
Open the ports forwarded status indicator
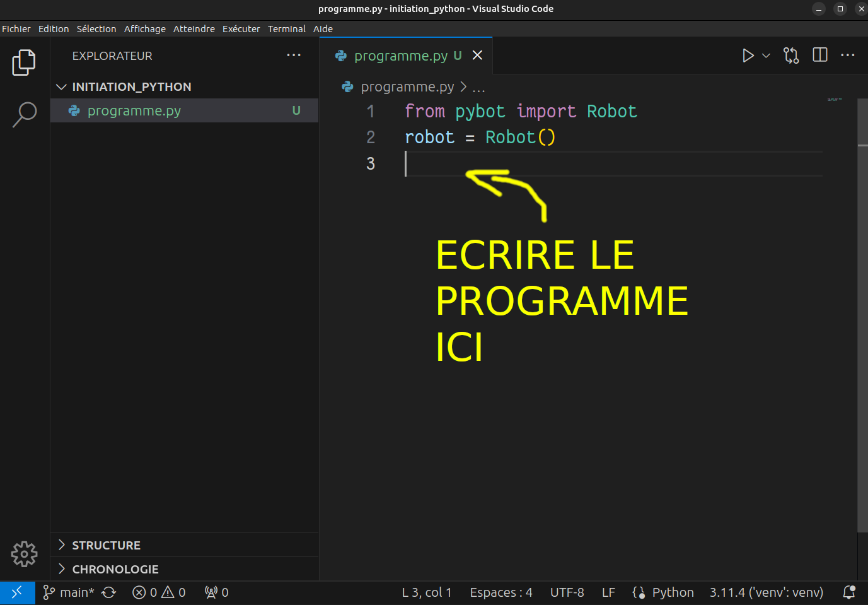216,592
